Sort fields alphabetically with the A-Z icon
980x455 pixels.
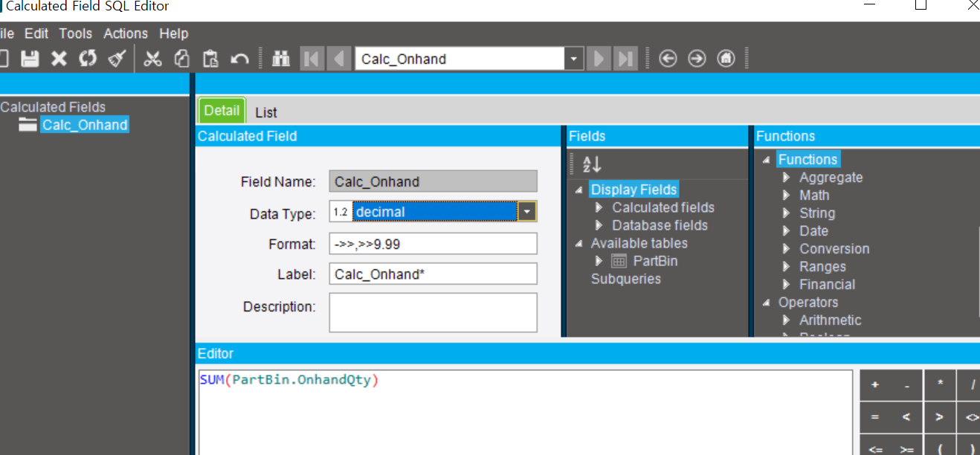592,164
